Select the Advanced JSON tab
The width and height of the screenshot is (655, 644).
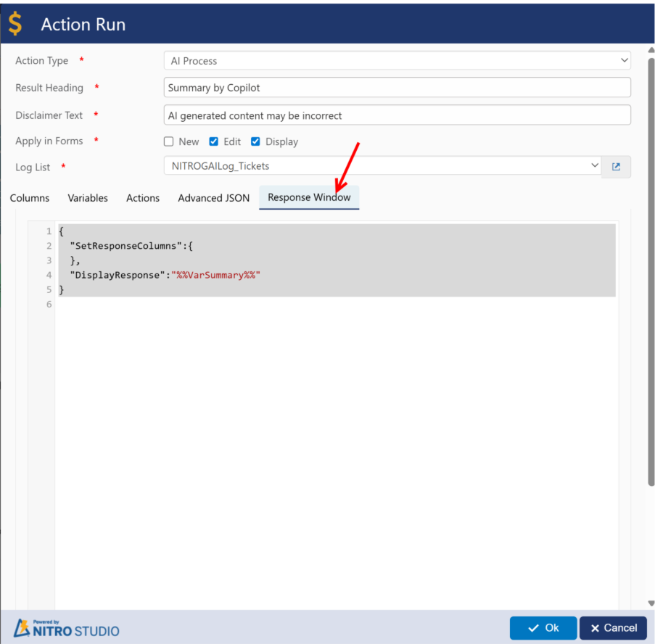[213, 198]
